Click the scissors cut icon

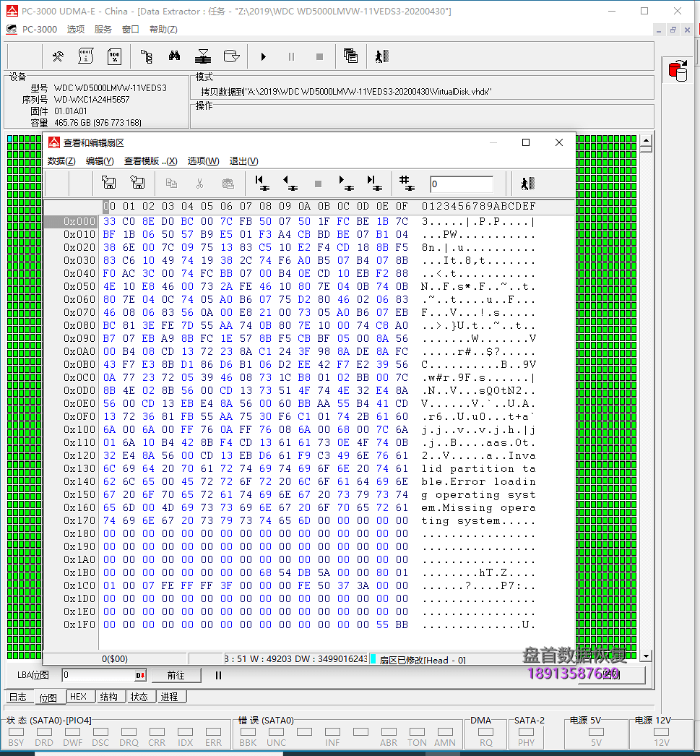pyautogui.click(x=199, y=183)
